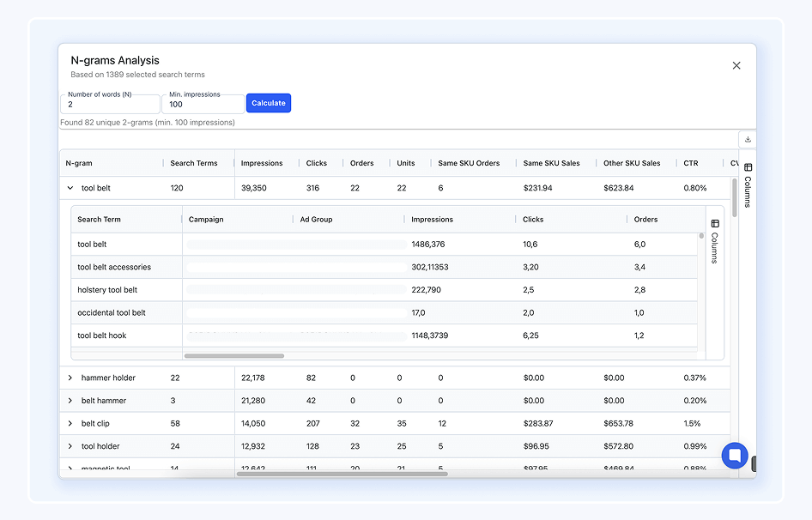Sort by the Impressions column header
812x520 pixels.
pyautogui.click(x=262, y=163)
